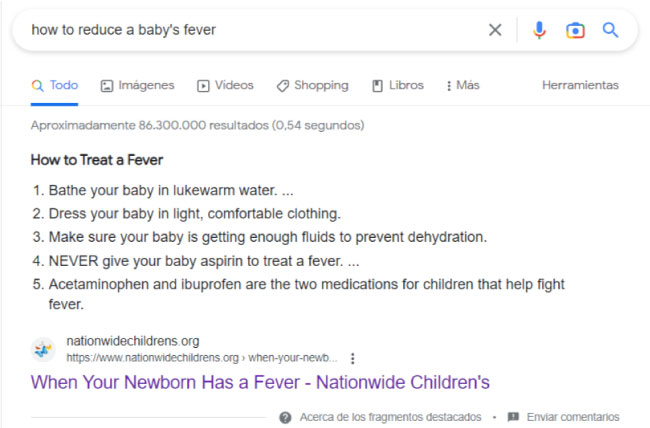The height and width of the screenshot is (428, 650).
Task: Switch to the Videos tab
Action: 225,85
